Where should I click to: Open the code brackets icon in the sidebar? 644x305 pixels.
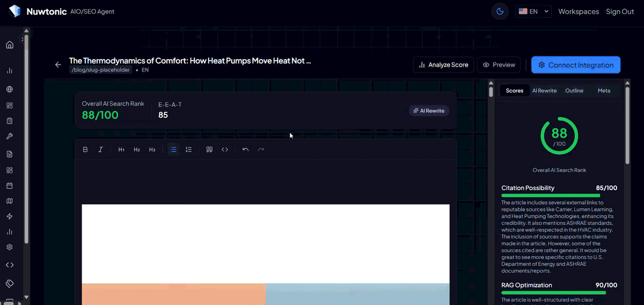coord(9,265)
